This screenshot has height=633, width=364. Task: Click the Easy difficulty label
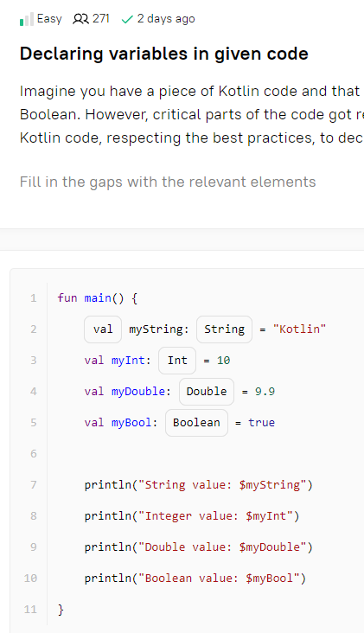pos(49,19)
